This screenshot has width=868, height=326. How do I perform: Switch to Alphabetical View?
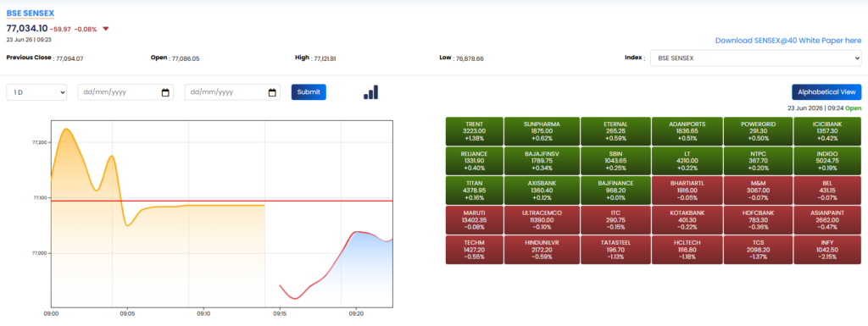click(x=826, y=92)
